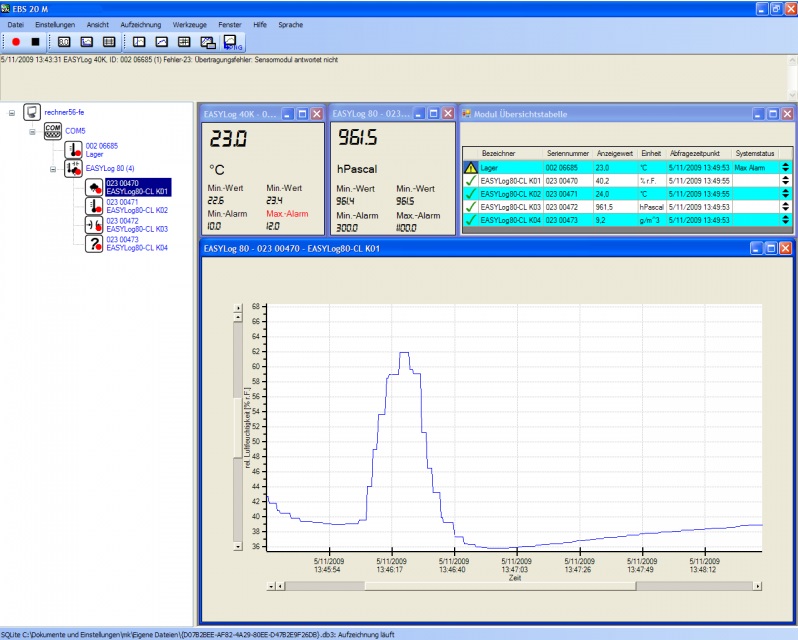This screenshot has height=640, width=798.
Task: Click thermometer icon of 002 06685 Lager
Action: coord(73,150)
